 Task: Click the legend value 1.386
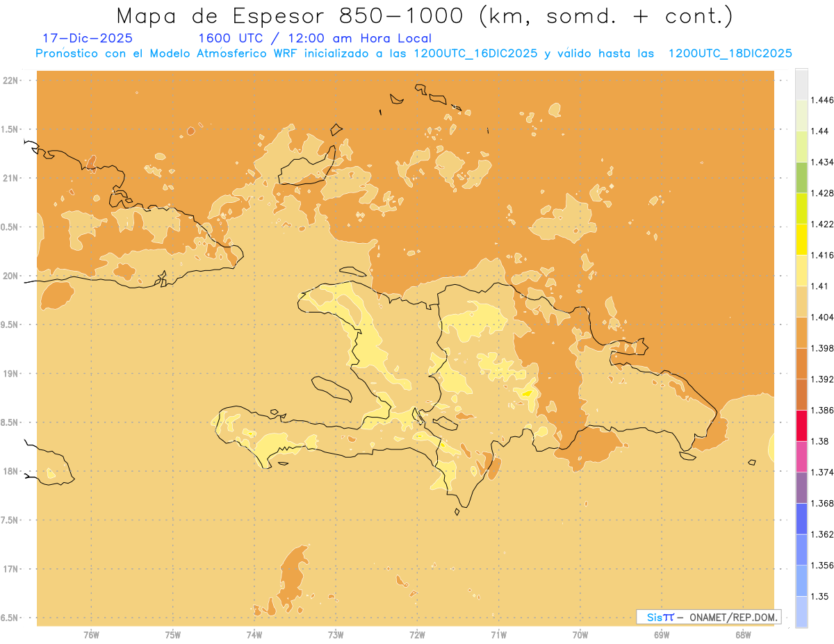coord(824,410)
